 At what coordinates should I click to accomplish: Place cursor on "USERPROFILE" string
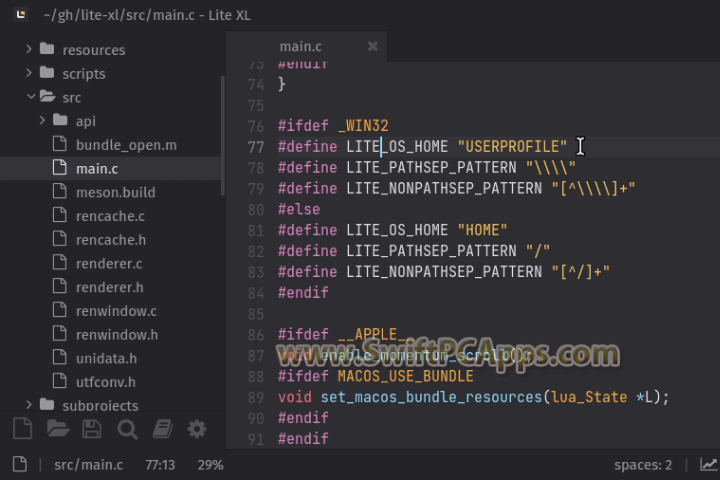[512, 147]
